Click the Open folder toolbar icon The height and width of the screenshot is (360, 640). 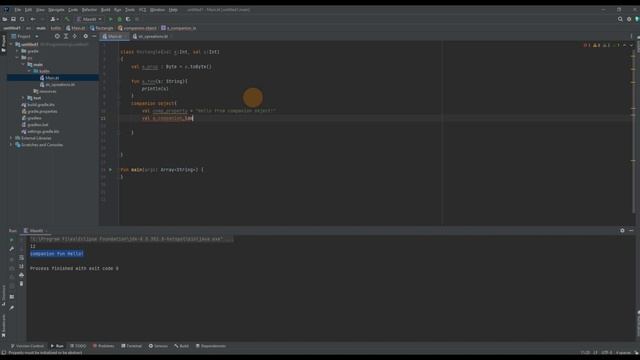pyautogui.click(x=5, y=19)
